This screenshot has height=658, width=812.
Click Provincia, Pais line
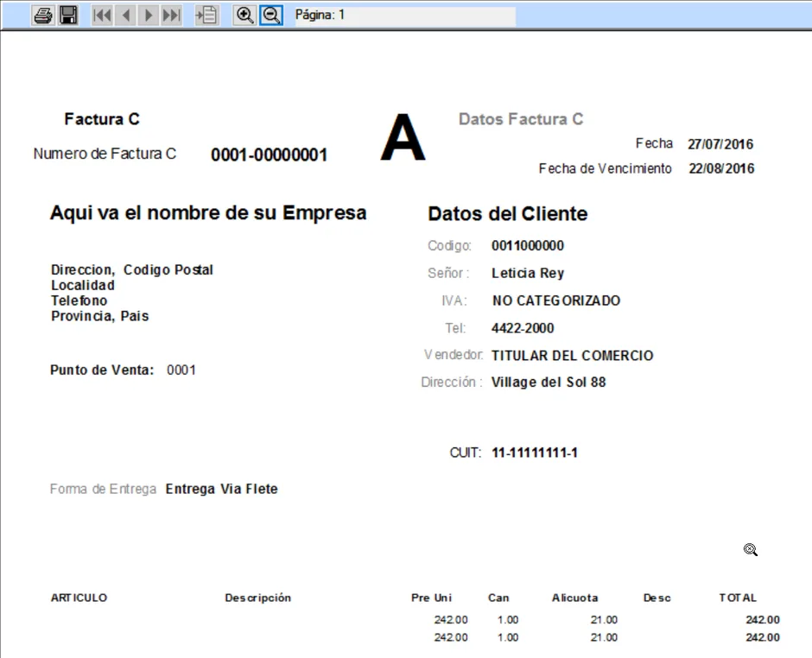click(100, 316)
